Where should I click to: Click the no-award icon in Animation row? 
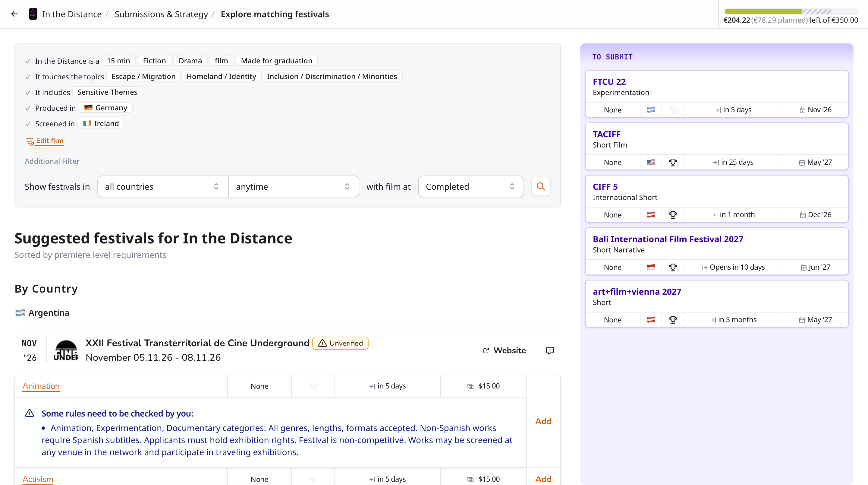313,386
